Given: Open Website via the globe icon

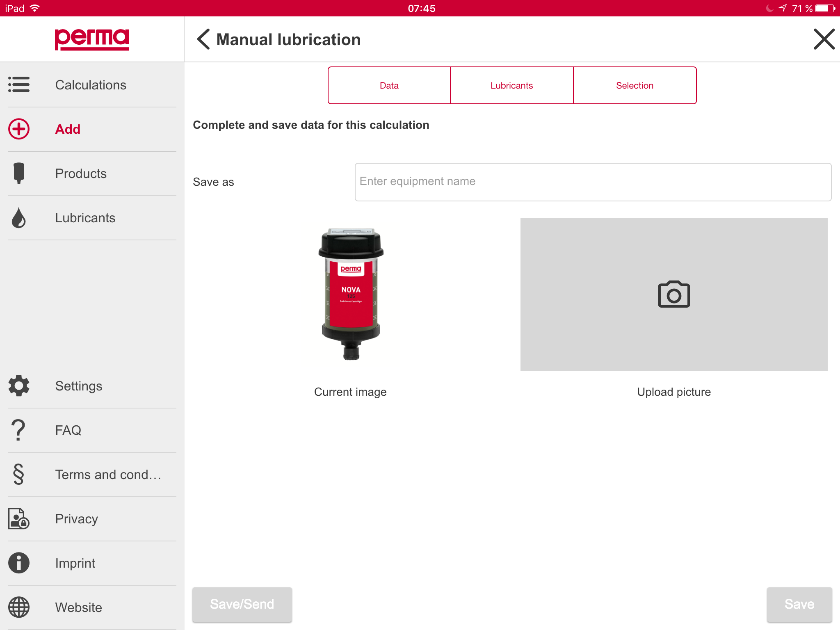Looking at the screenshot, I should (19, 607).
